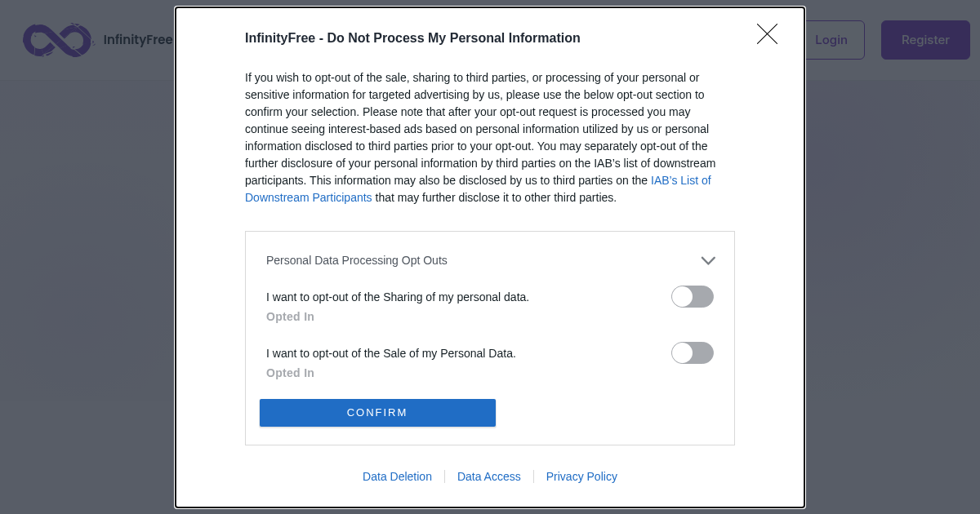
Task: Click the Opted In status under Sharing
Action: [x=290, y=317]
